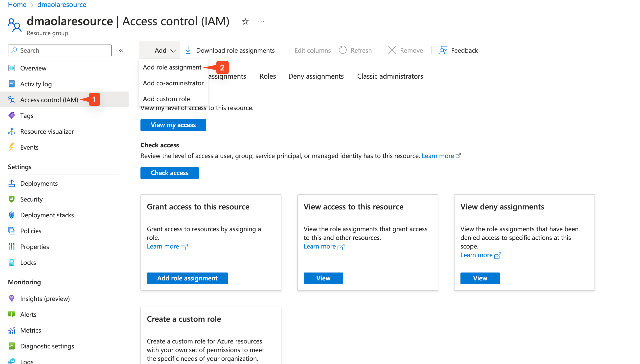
Task: Click Download role assignments icon
Action: coord(188,50)
